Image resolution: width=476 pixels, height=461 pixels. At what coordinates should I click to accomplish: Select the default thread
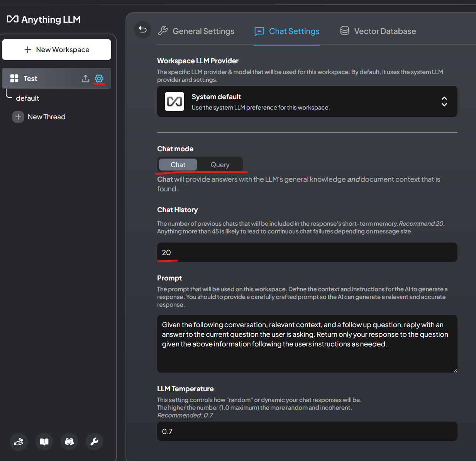click(x=27, y=98)
